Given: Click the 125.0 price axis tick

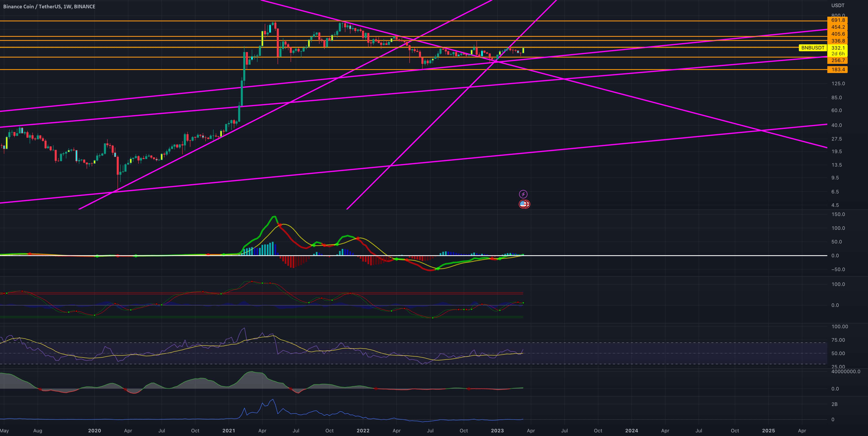Looking at the screenshot, I should point(838,84).
